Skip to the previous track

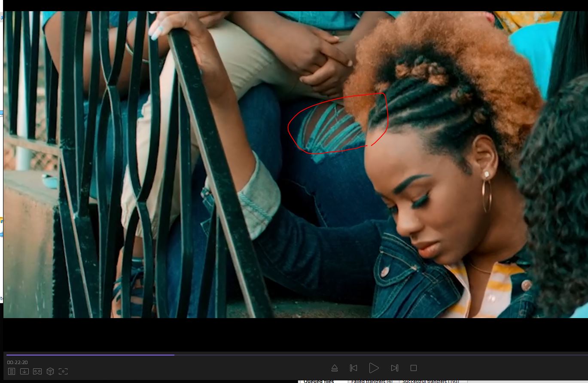353,368
